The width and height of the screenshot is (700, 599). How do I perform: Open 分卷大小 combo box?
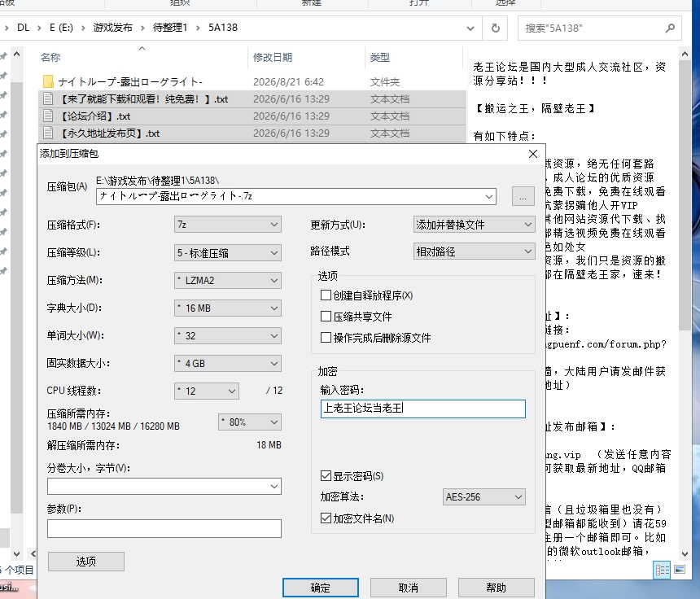click(164, 486)
